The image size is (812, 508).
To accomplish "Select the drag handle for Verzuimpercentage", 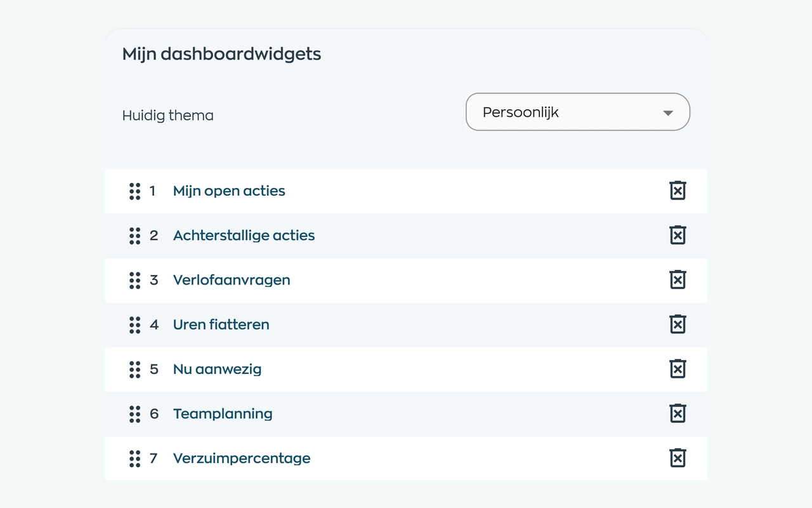I will (x=134, y=458).
